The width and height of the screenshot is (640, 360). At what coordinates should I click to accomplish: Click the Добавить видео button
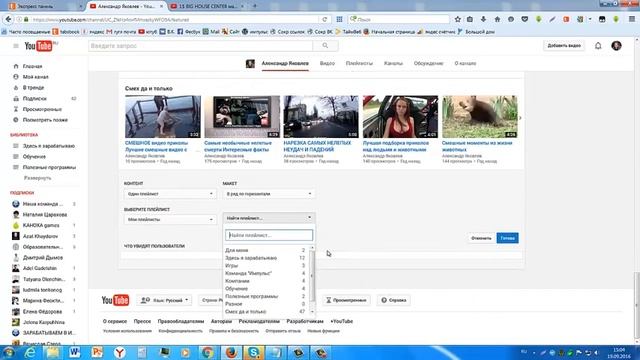click(x=564, y=46)
